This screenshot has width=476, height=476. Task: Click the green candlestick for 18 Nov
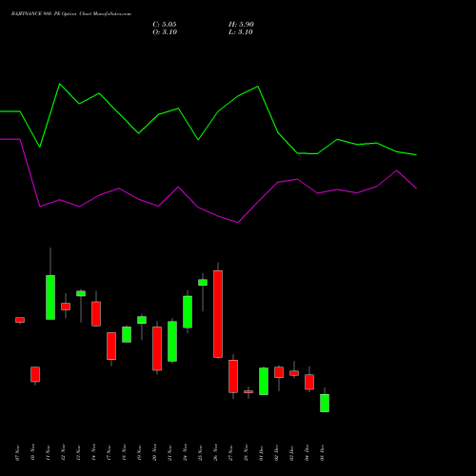pos(127,334)
